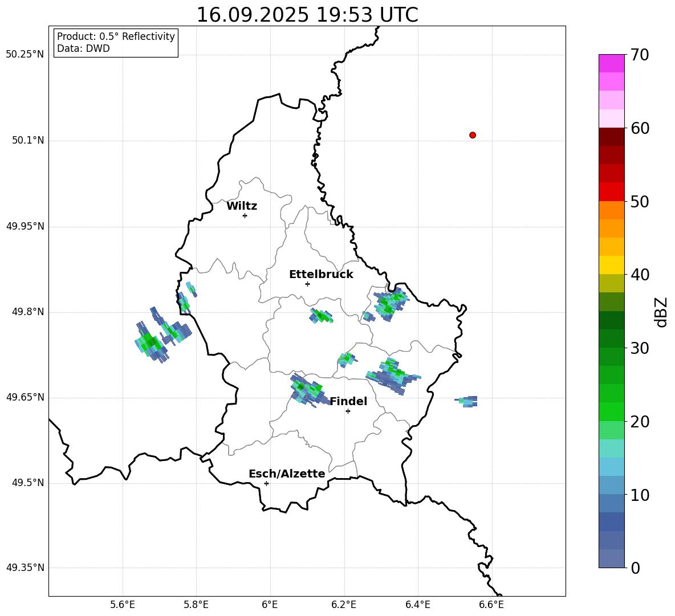Click the dBZ colorbar axis label

[662, 312]
